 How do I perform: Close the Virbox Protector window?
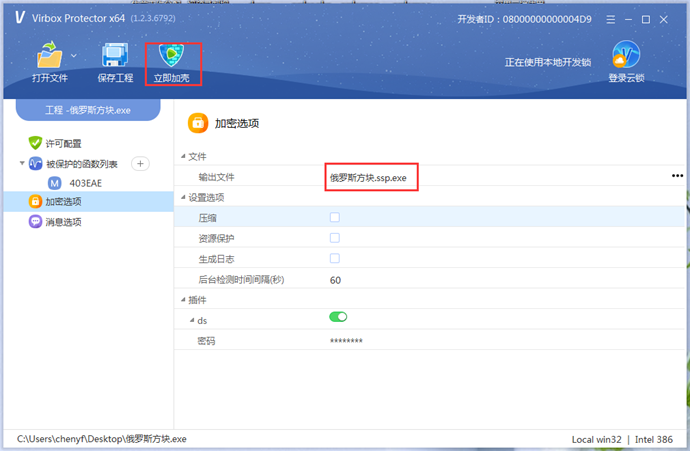(x=664, y=20)
